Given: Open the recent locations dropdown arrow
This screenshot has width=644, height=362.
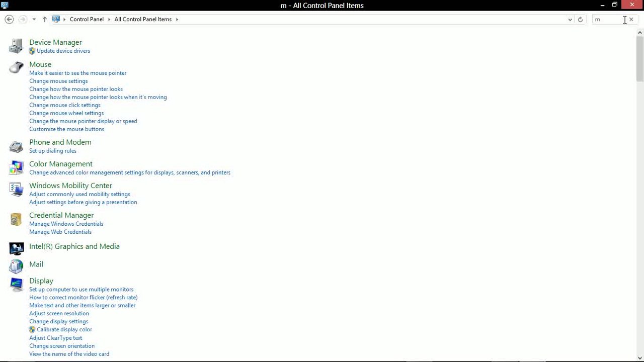Looking at the screenshot, I should (x=34, y=19).
